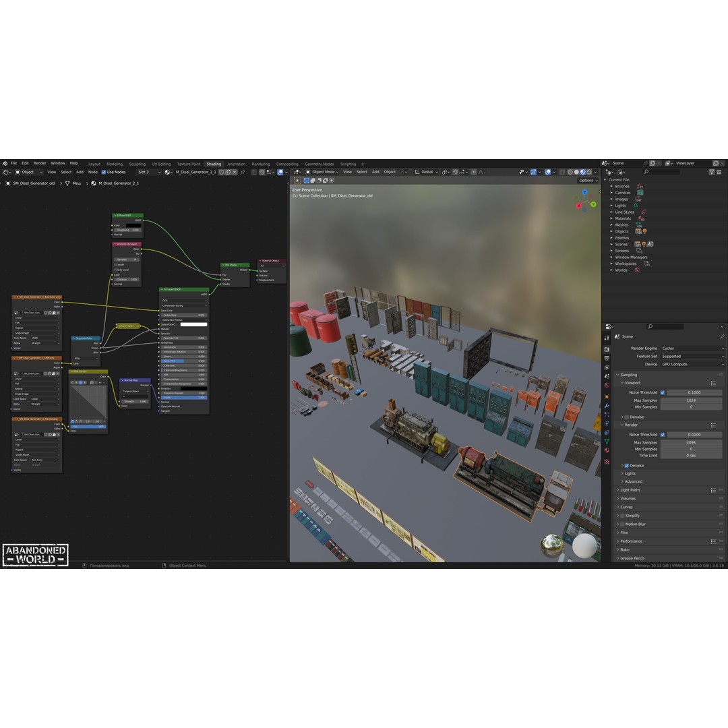Open the Object Constraints properties tab
Viewport: 728px width, 728px height.
[x=607, y=432]
